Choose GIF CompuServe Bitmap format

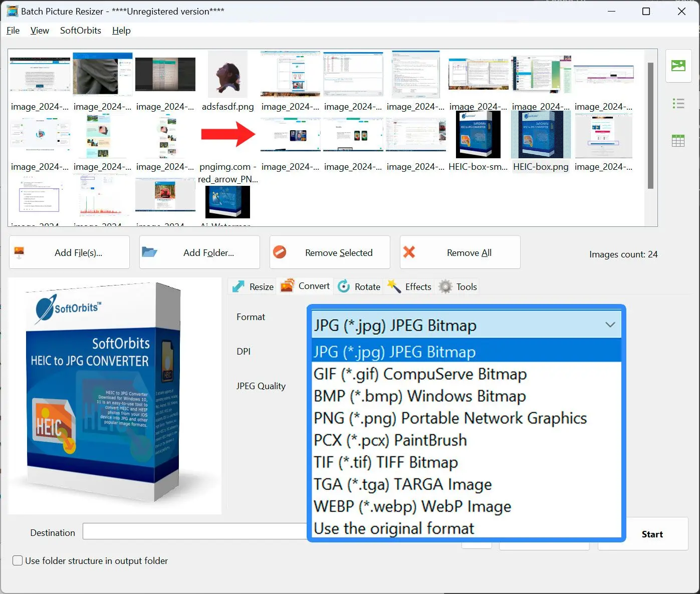466,374
